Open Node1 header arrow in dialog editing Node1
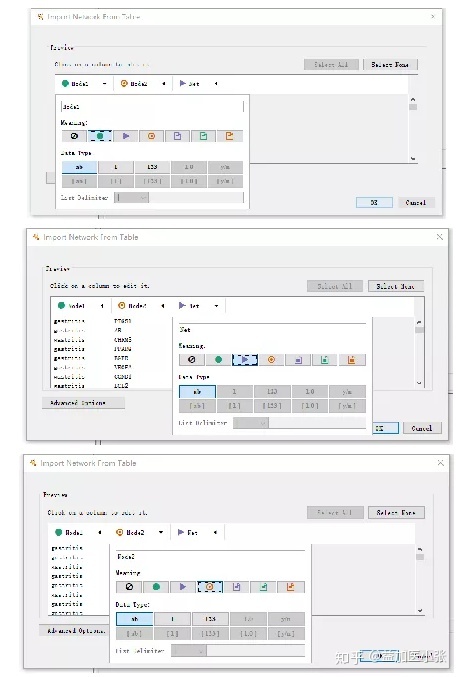458x677 pixels. tap(104, 84)
